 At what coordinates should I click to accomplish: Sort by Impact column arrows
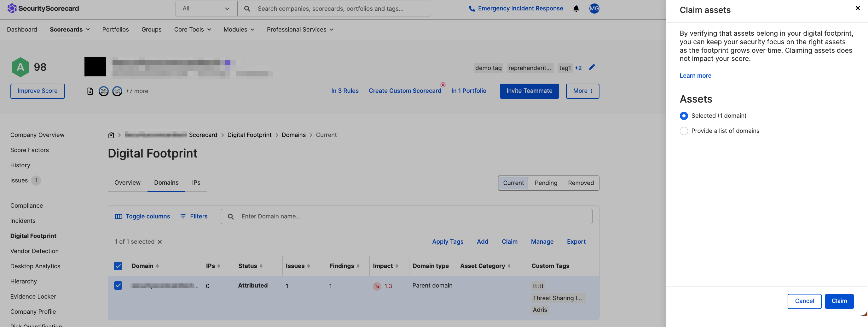[396, 266]
